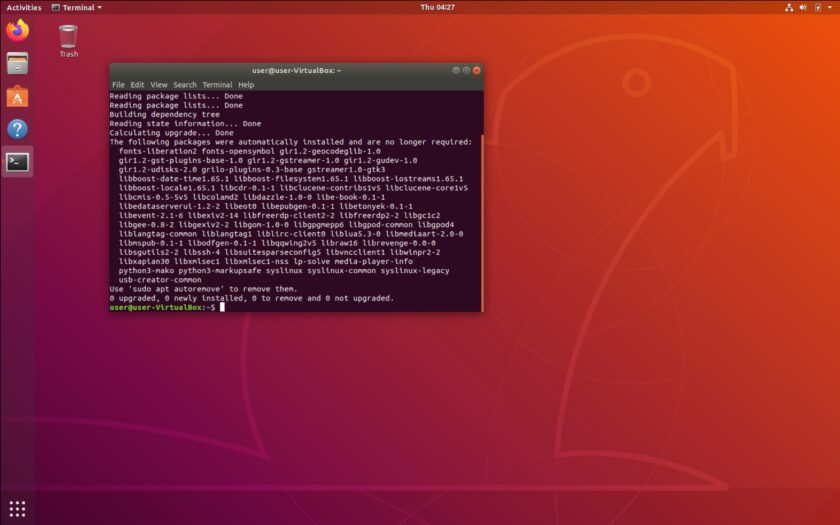Click the volume speaker icon
Image resolution: width=840 pixels, height=525 pixels.
tap(803, 8)
